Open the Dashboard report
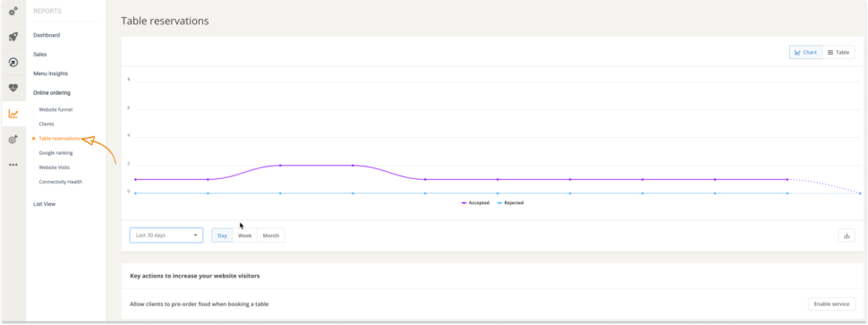 tap(47, 35)
